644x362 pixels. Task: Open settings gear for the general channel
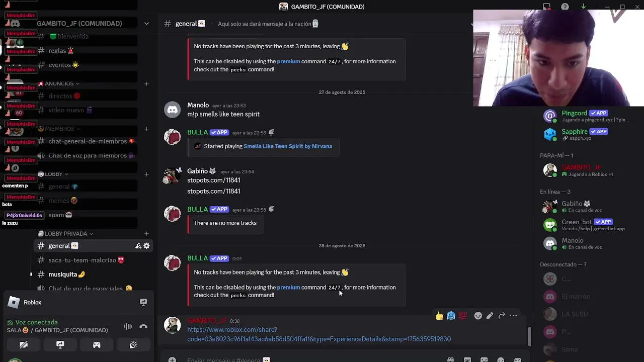(146, 246)
